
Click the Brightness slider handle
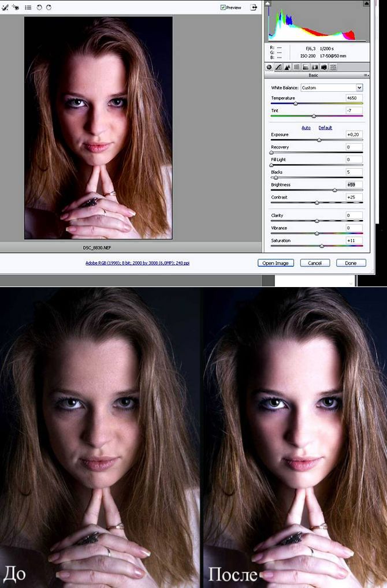pos(334,190)
